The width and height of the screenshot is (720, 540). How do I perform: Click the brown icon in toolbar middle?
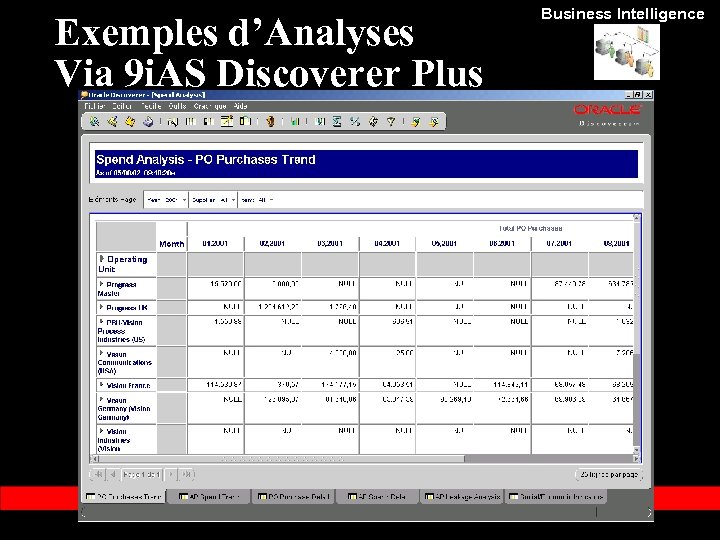tap(270, 121)
